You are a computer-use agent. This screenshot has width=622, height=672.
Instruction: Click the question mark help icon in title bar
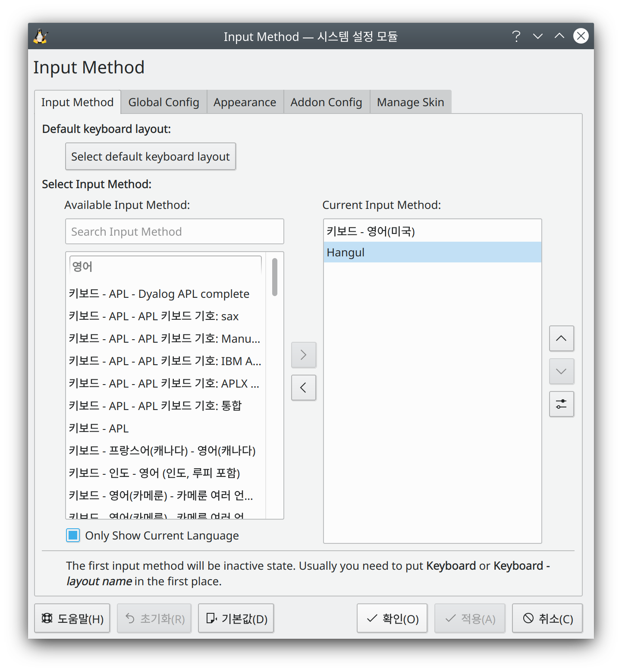point(516,36)
